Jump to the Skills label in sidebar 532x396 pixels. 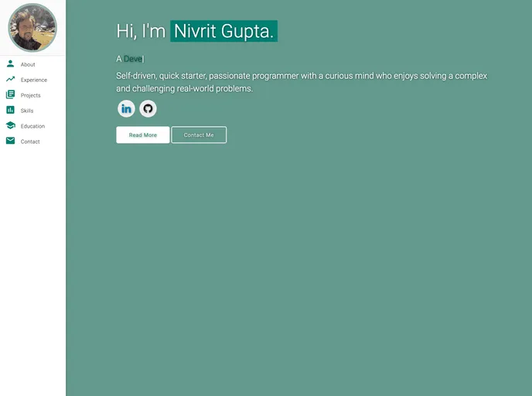[27, 111]
